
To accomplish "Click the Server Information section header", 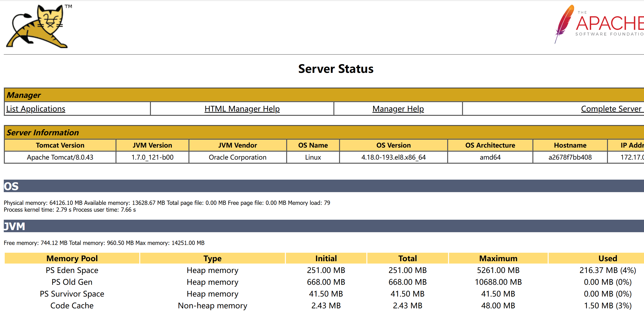I will click(x=324, y=132).
